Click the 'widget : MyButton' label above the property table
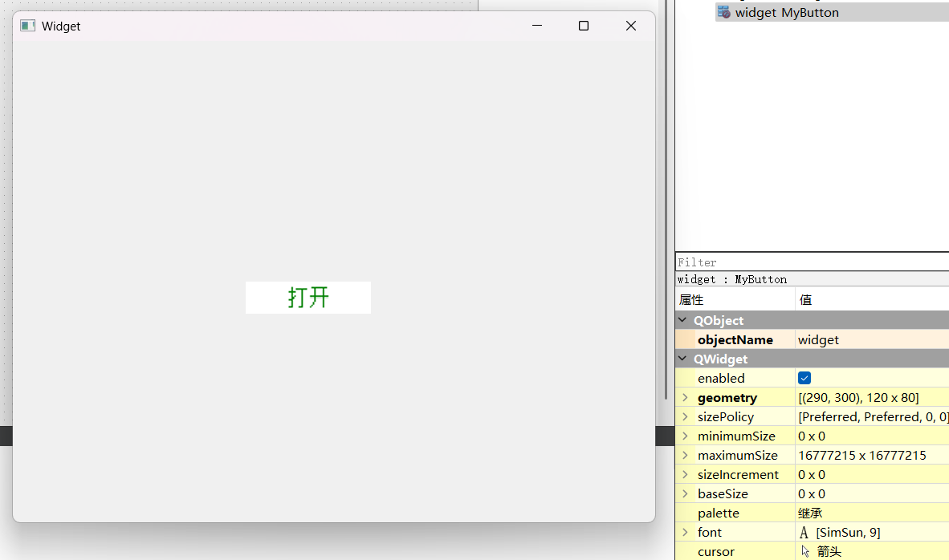949x560 pixels. click(731, 279)
